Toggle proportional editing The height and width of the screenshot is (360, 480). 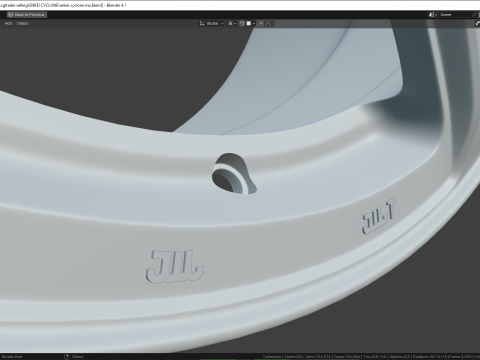point(261,23)
